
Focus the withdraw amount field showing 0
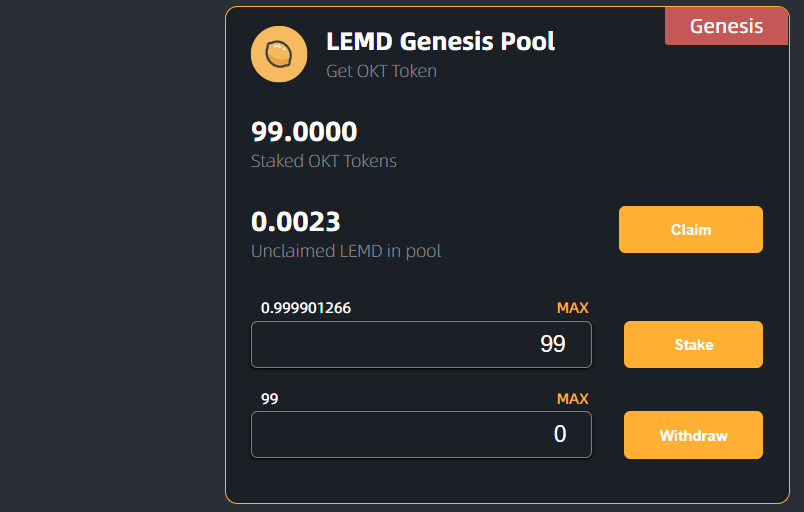pyautogui.click(x=421, y=435)
